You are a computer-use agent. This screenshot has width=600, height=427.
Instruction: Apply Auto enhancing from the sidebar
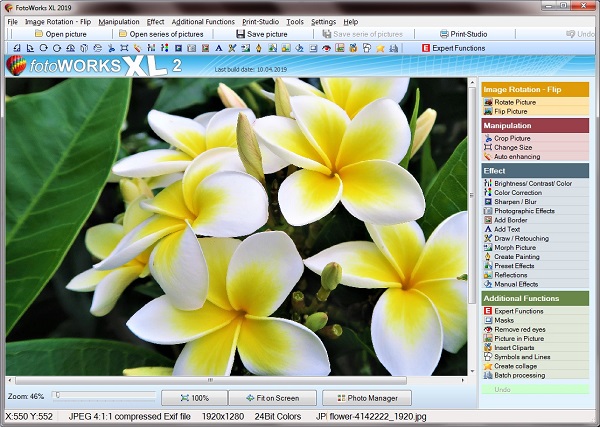coord(516,156)
